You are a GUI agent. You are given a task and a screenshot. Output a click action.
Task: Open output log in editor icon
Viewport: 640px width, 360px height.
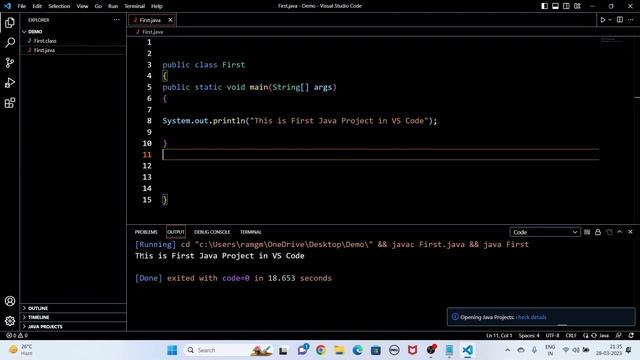[609, 232]
